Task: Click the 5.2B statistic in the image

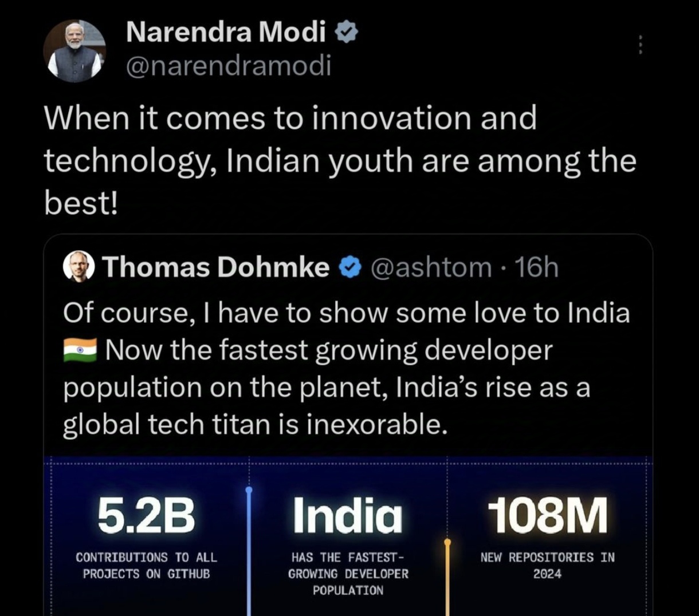Action: (x=146, y=514)
